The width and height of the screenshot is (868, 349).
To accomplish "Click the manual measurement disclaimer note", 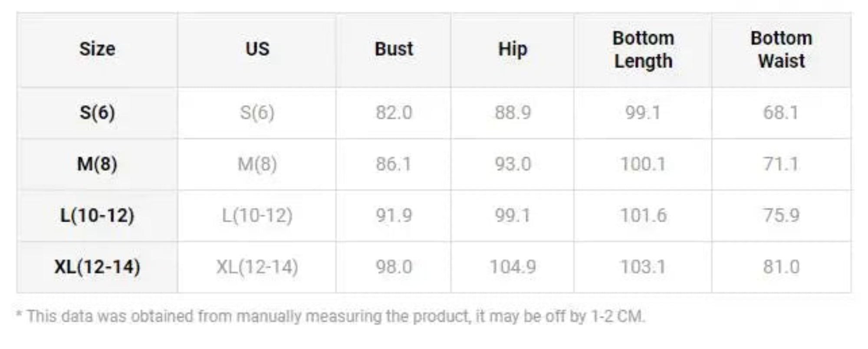I will [x=331, y=316].
